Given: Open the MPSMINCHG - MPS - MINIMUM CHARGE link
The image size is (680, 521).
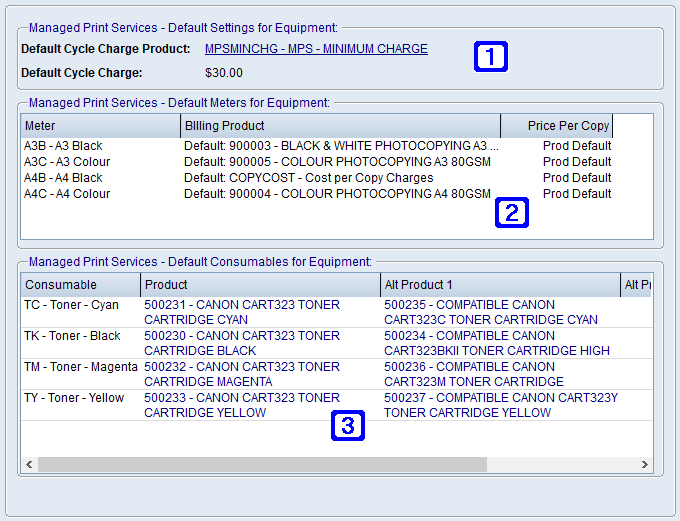Looking at the screenshot, I should point(316,49).
